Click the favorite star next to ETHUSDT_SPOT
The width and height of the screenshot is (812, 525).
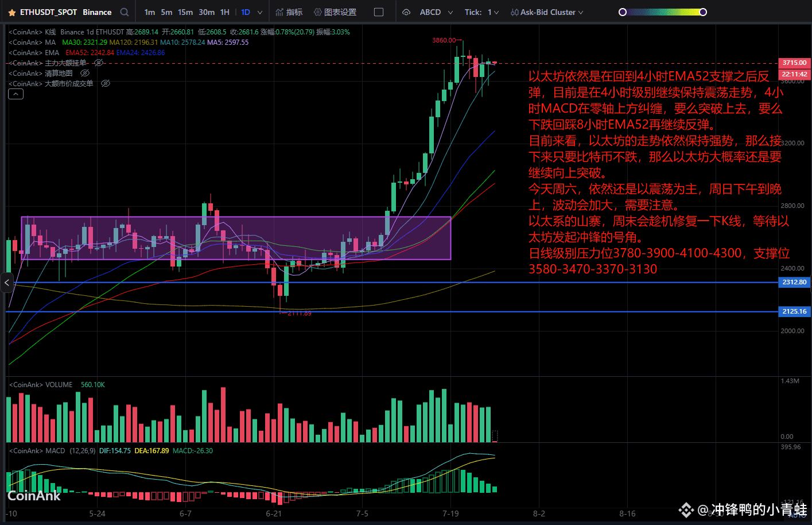[x=12, y=12]
